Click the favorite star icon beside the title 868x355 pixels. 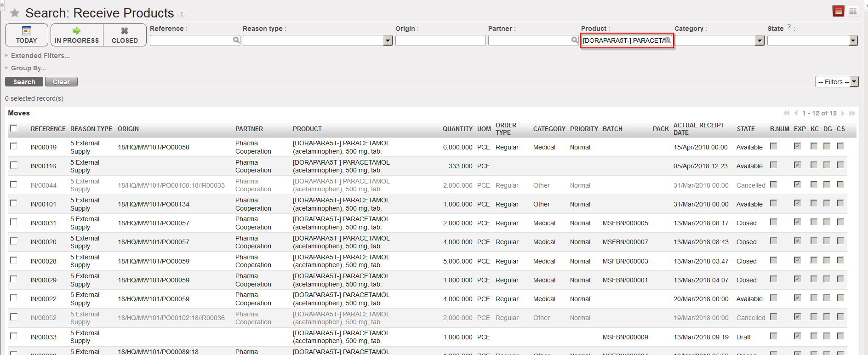tap(15, 13)
